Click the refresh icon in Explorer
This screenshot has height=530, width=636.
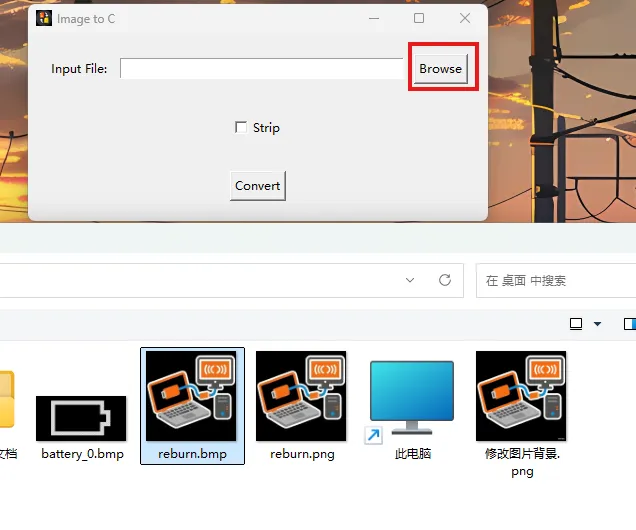445,280
